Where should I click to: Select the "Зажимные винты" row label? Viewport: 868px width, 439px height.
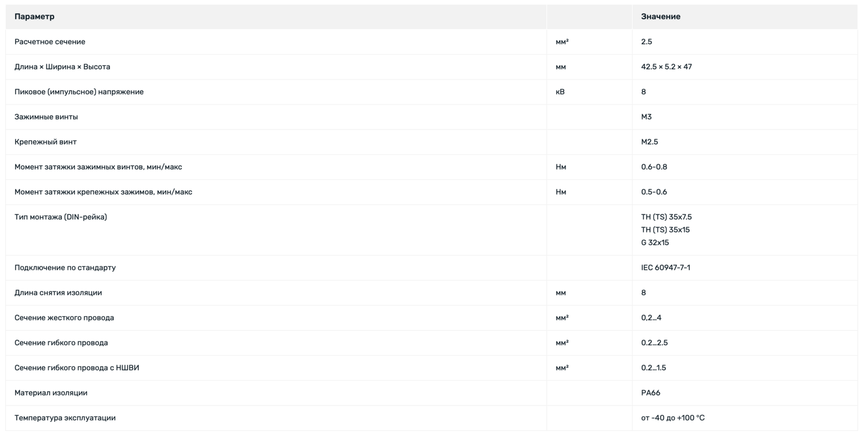pos(46,117)
